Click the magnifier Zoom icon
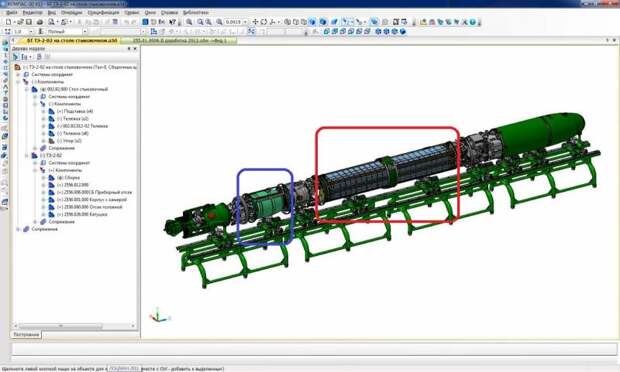Viewport: 620px width, 372px height. [x=189, y=22]
